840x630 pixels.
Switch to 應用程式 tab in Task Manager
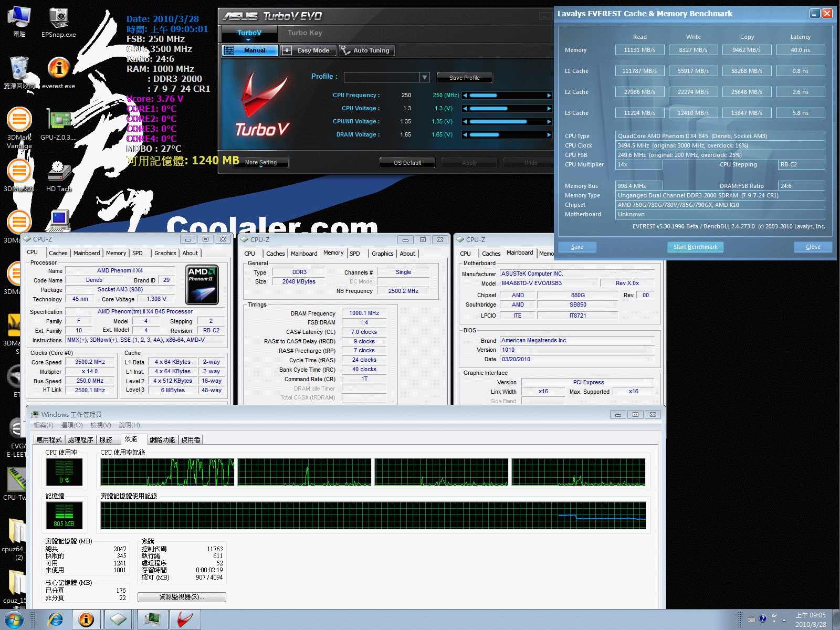tap(49, 440)
